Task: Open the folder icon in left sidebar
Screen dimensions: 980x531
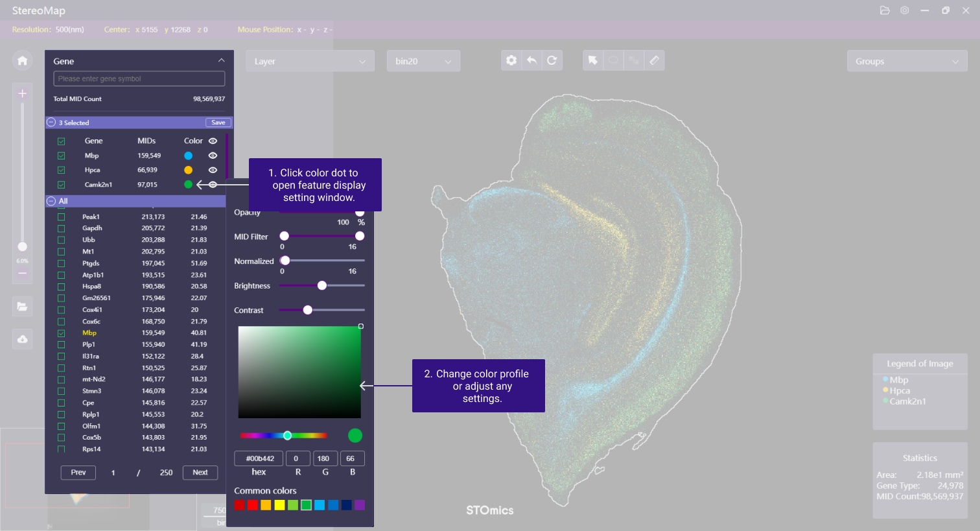Action: tap(22, 307)
